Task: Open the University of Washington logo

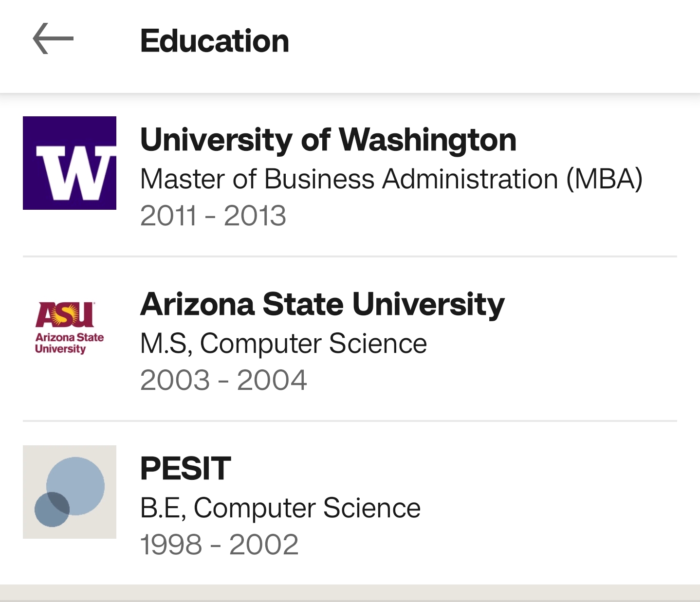Action: 70,163
